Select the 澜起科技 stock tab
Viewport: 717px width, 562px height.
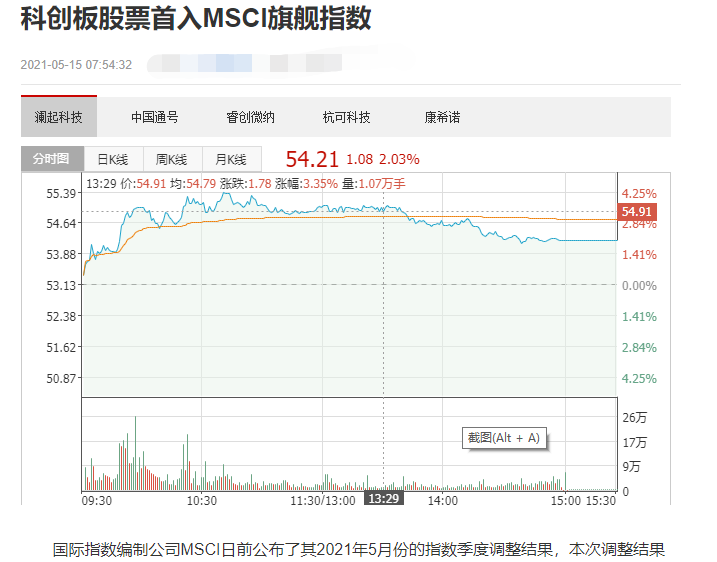[x=59, y=117]
